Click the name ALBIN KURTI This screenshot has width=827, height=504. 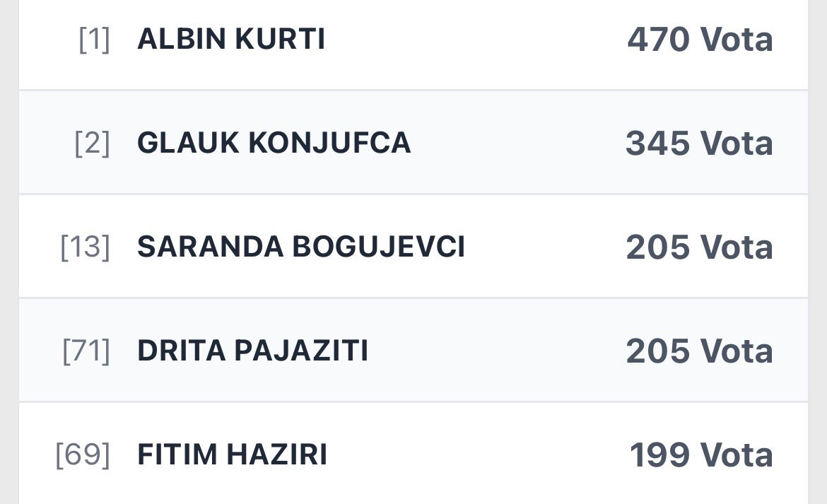tap(231, 40)
